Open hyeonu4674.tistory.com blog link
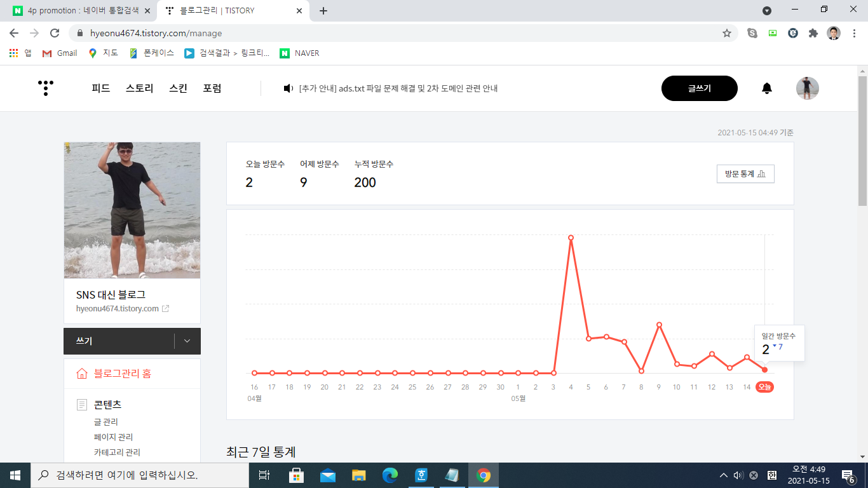Image resolution: width=868 pixels, height=488 pixels. (118, 309)
